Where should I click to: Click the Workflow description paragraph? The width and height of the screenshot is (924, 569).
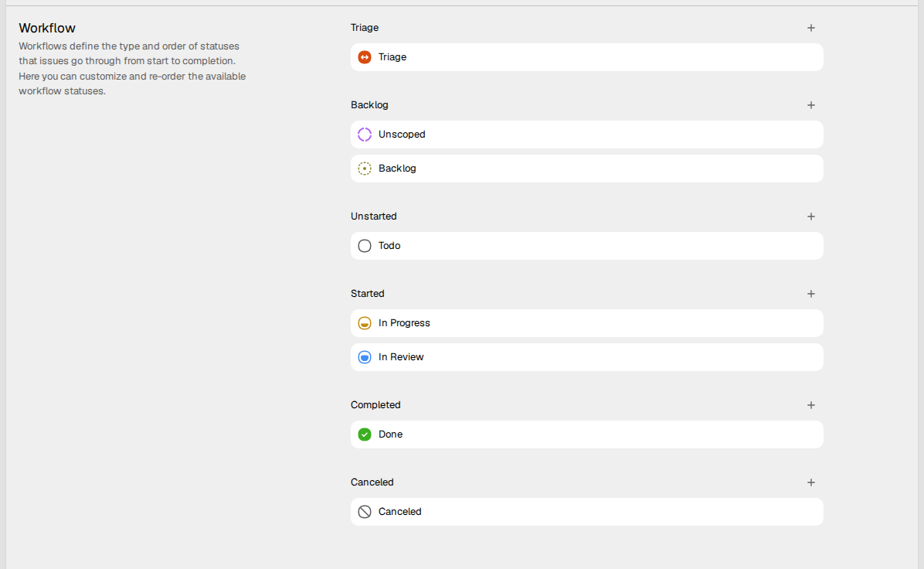coord(132,68)
